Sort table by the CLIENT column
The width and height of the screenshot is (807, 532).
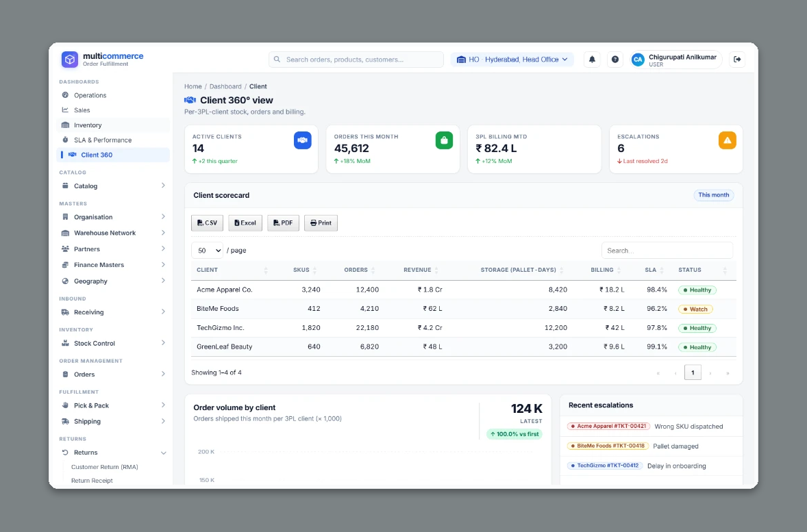[233, 270]
